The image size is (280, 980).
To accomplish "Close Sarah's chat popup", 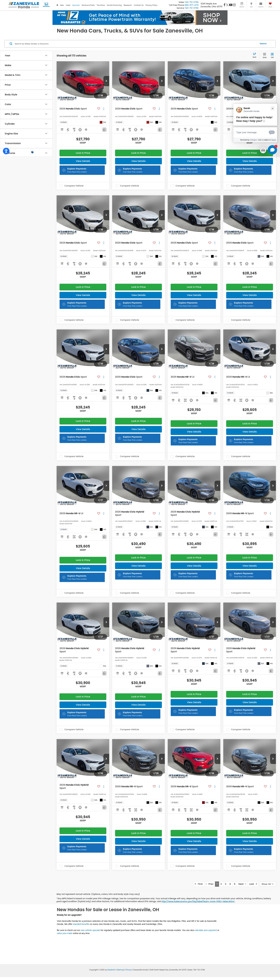I will coord(272,108).
